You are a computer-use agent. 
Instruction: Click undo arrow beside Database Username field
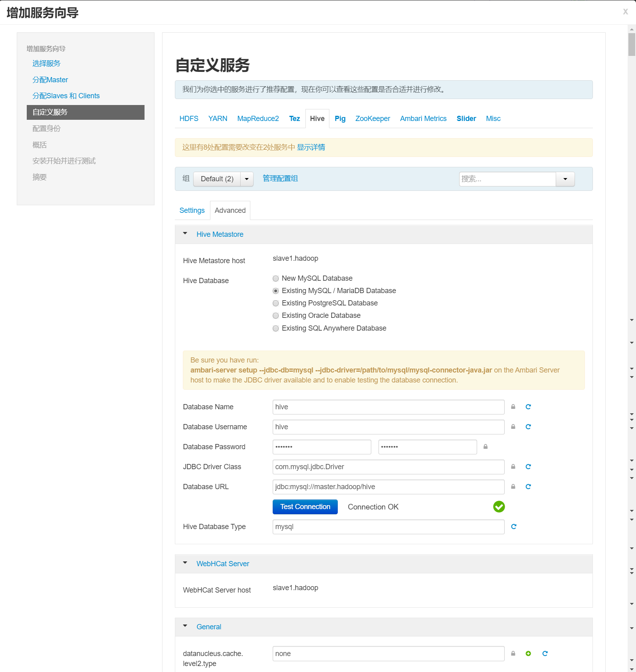pyautogui.click(x=528, y=426)
